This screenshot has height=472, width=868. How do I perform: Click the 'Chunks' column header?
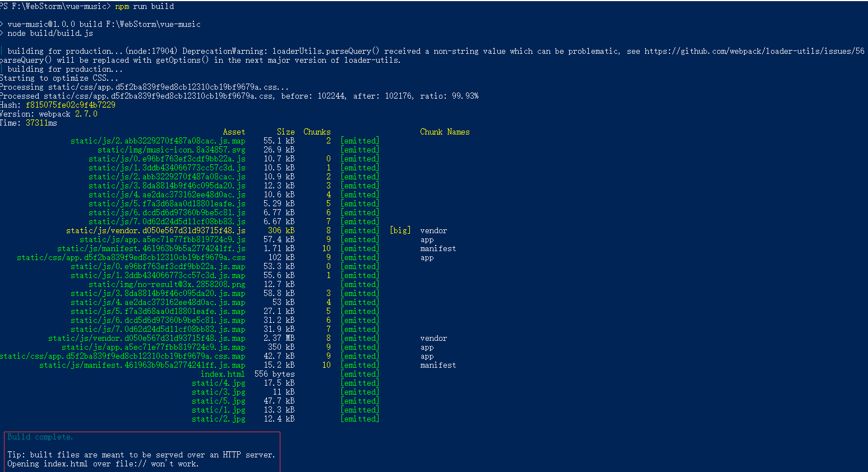tap(317, 132)
